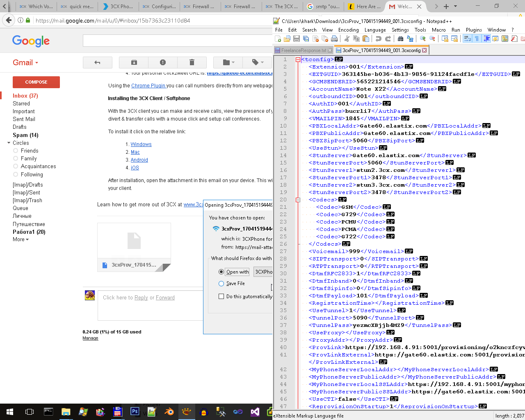Open the Notepad++ Plugins menu

(474, 30)
